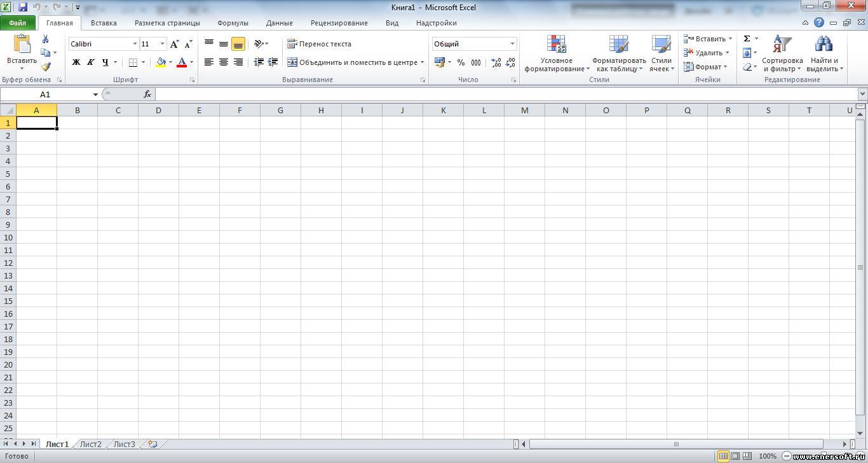
Task: Switch to Normal view in status bar
Action: [723, 456]
